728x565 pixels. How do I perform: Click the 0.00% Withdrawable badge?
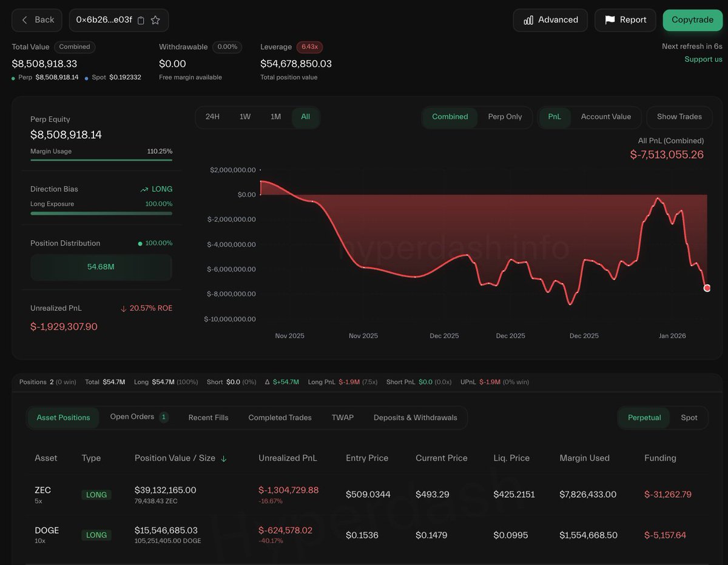pos(227,47)
